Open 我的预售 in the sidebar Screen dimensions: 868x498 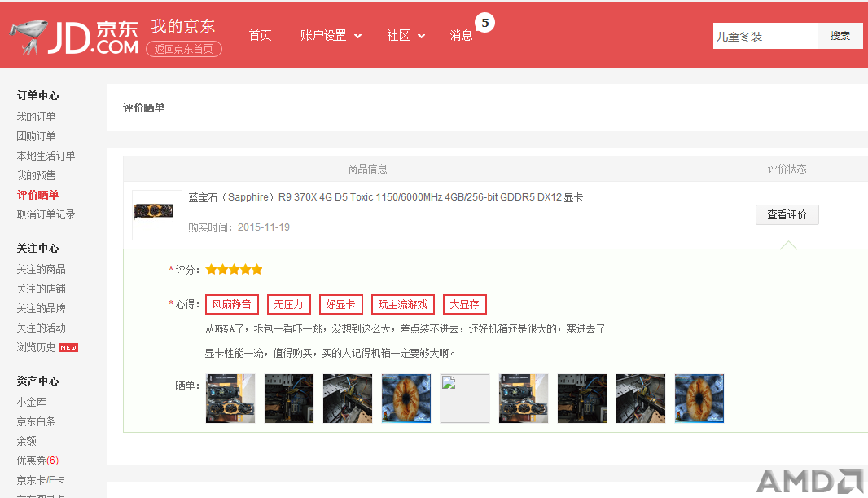pyautogui.click(x=36, y=175)
